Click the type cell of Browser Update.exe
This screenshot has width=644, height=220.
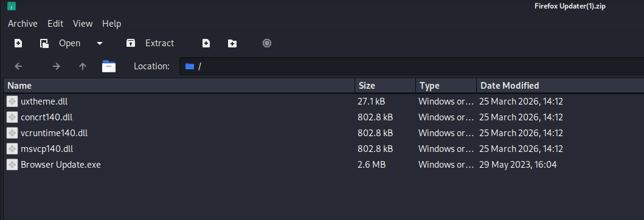[x=446, y=165]
